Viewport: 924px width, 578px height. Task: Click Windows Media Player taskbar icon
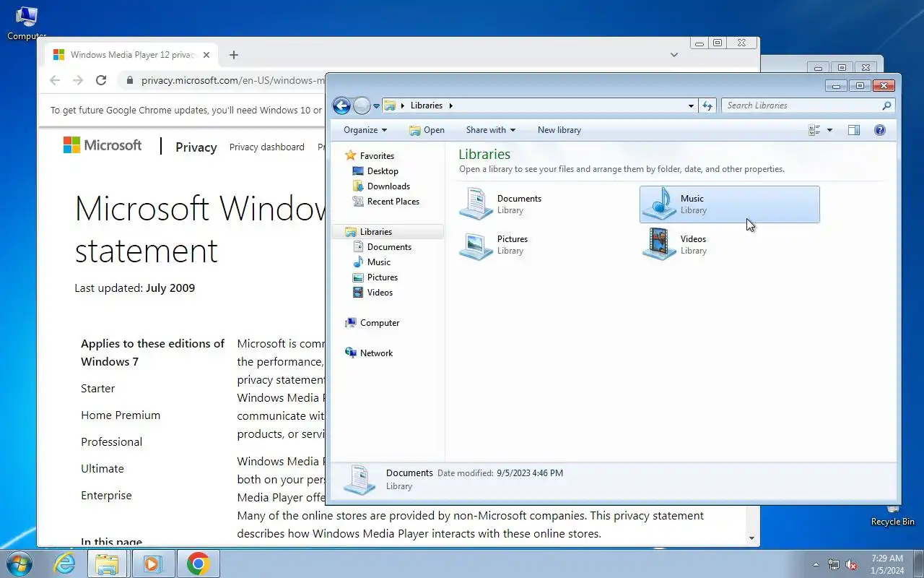pyautogui.click(x=153, y=564)
